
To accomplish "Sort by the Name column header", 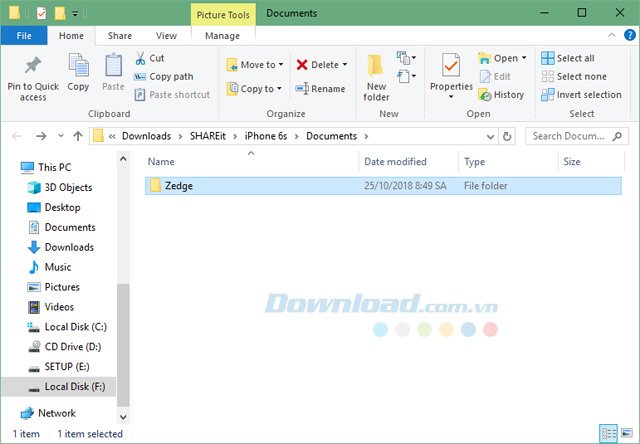I will (251, 162).
